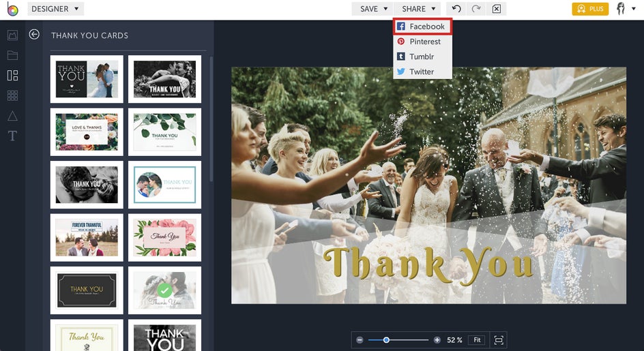Open the DESIGNER mode dropdown
The height and width of the screenshot is (351, 644).
(x=55, y=9)
